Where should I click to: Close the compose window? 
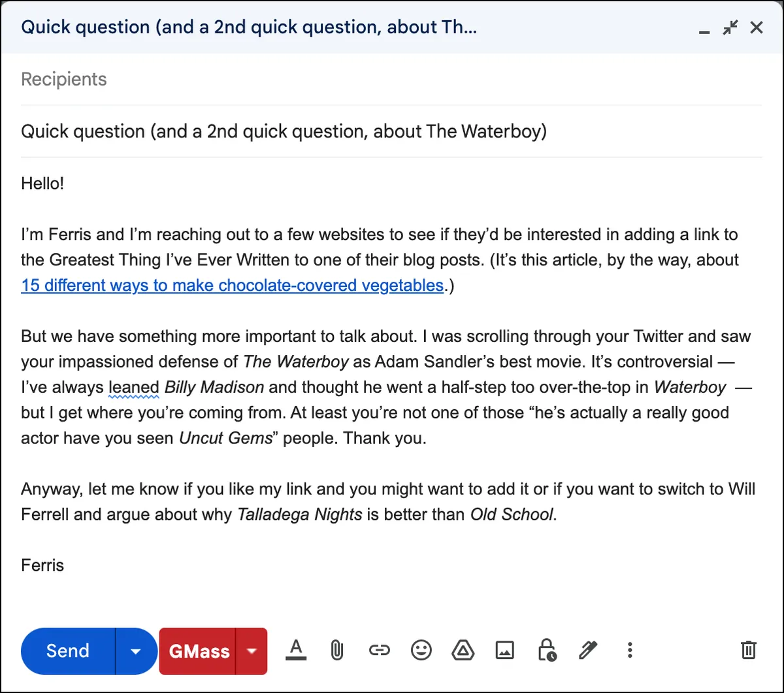[757, 27]
